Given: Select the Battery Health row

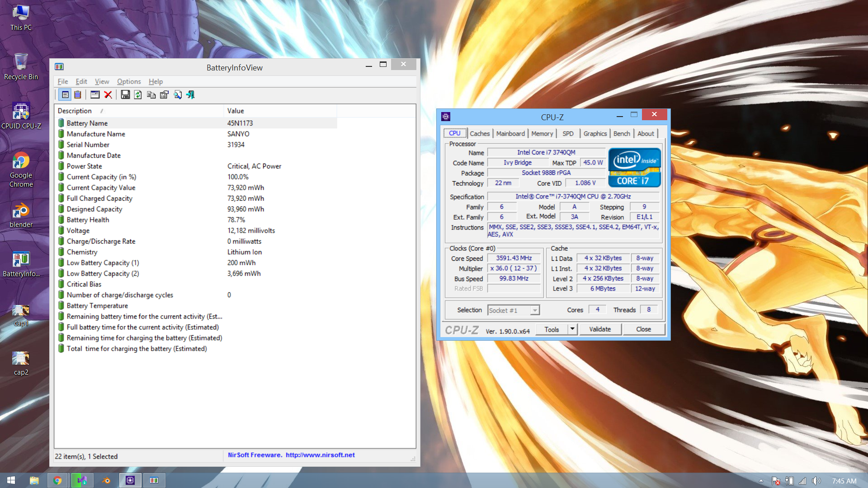Looking at the screenshot, I should [197, 220].
